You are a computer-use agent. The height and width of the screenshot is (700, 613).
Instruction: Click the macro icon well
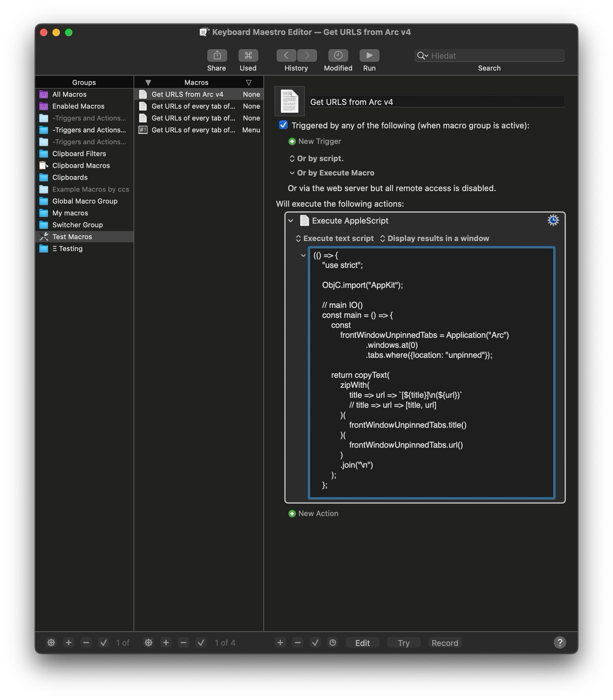[x=289, y=101]
